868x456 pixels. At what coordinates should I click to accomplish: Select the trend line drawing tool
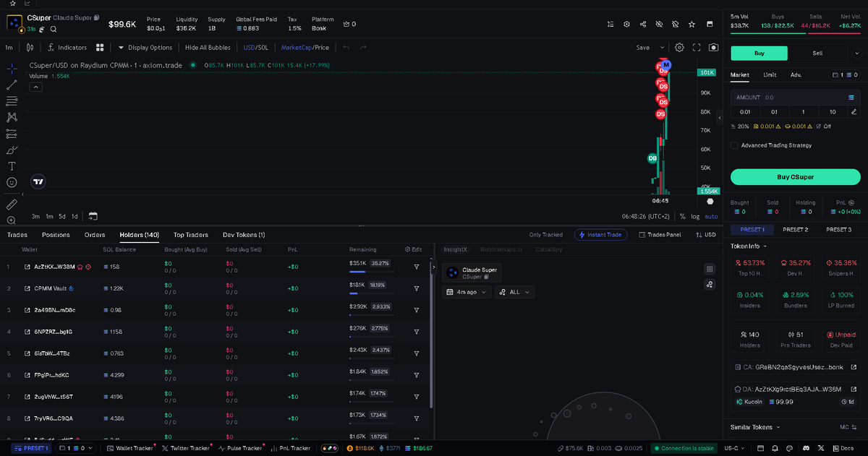(x=12, y=85)
